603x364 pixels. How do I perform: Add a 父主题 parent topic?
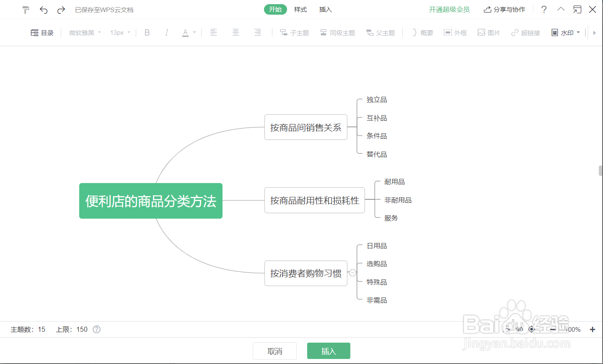point(380,33)
